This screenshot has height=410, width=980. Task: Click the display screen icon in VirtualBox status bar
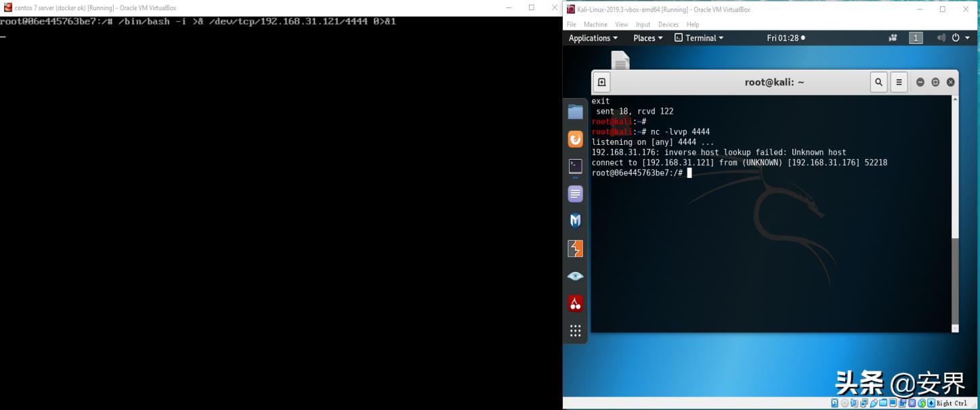pyautogui.click(x=893, y=403)
